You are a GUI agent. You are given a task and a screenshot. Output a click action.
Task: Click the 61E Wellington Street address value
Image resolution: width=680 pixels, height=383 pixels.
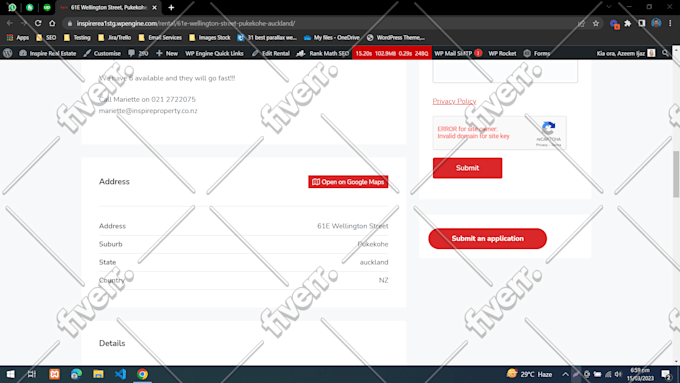(x=353, y=226)
